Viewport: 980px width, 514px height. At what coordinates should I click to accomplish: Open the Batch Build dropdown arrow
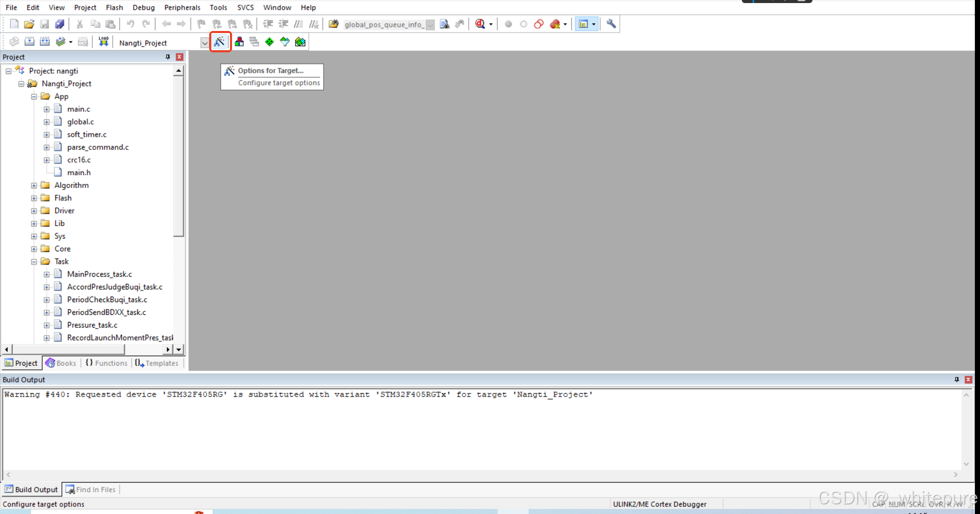tap(71, 42)
